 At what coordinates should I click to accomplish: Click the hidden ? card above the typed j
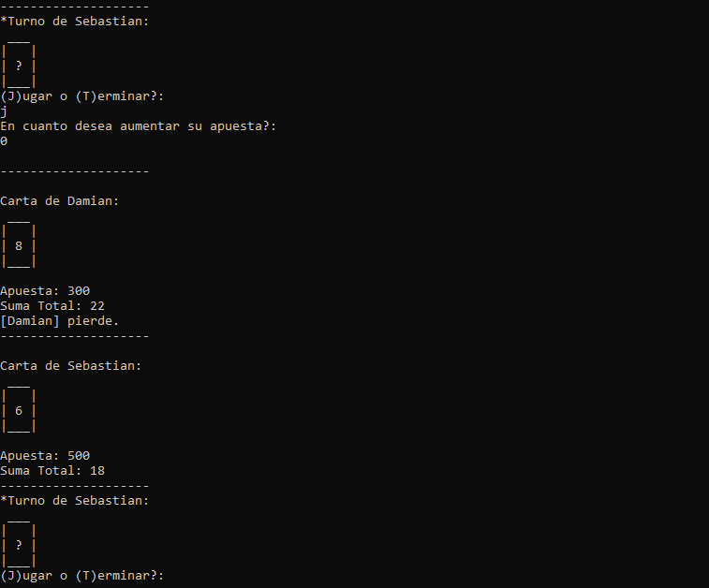click(x=19, y=66)
